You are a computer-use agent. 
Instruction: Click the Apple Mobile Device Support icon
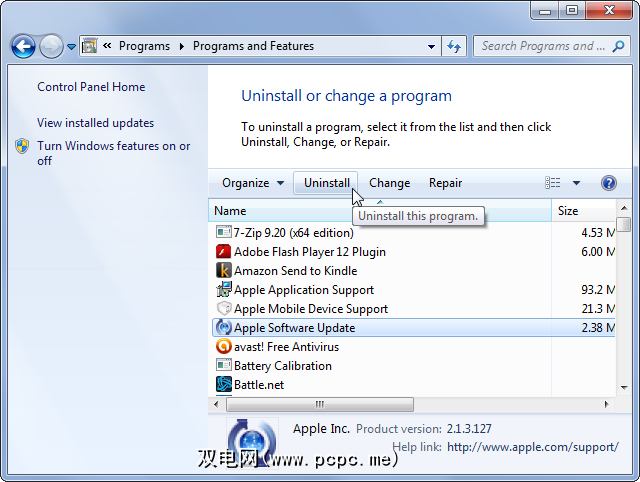point(223,309)
